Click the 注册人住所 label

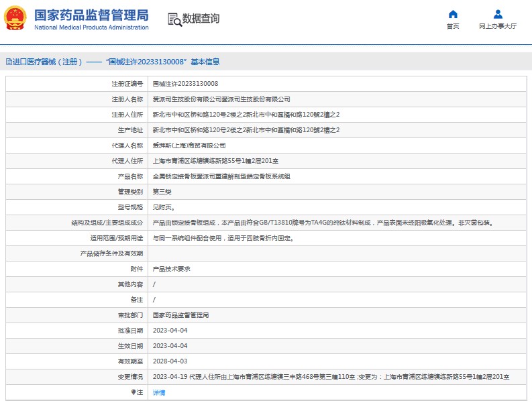coord(127,115)
